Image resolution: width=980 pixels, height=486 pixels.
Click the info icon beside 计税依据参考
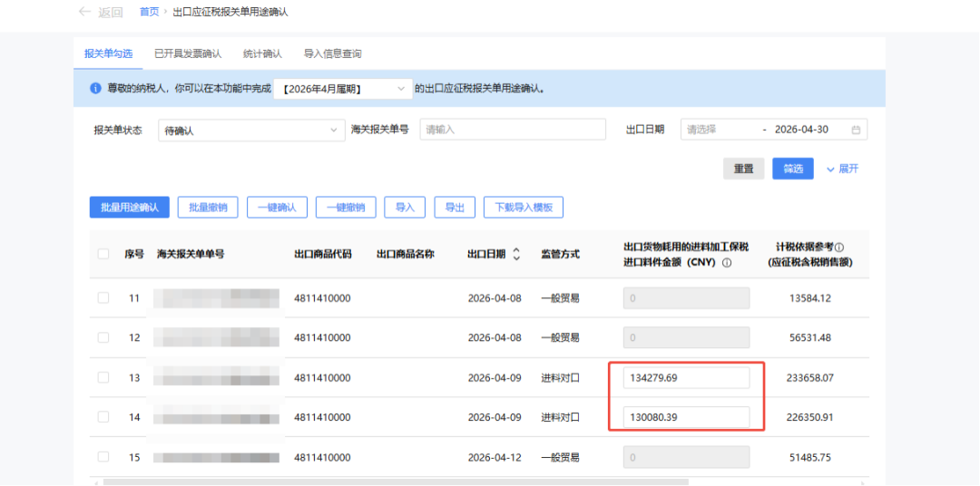tap(839, 247)
